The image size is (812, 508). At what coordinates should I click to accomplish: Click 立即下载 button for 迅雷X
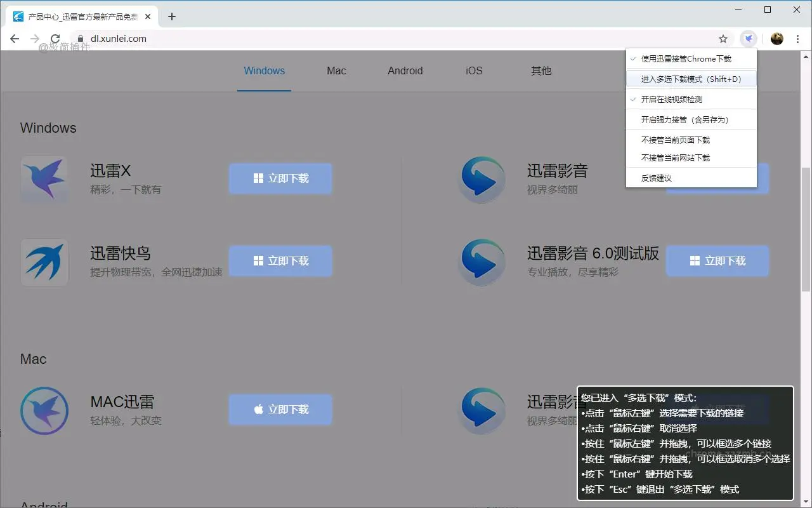tap(280, 178)
